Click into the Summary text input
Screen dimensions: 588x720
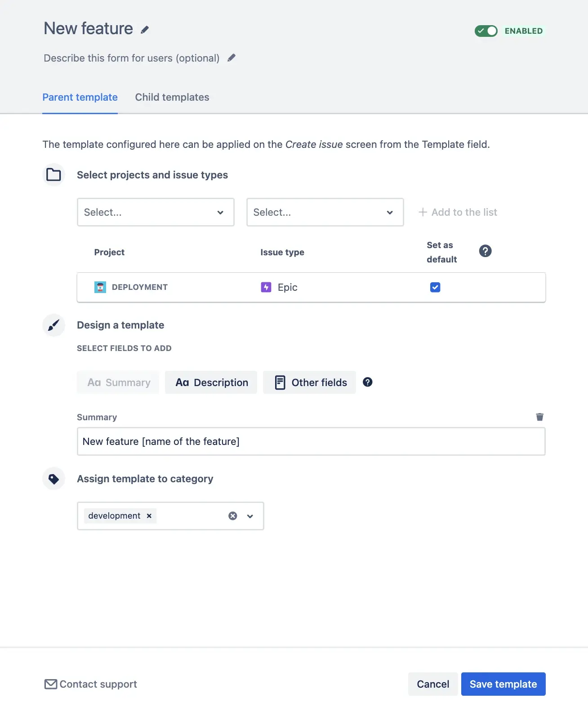pos(311,441)
